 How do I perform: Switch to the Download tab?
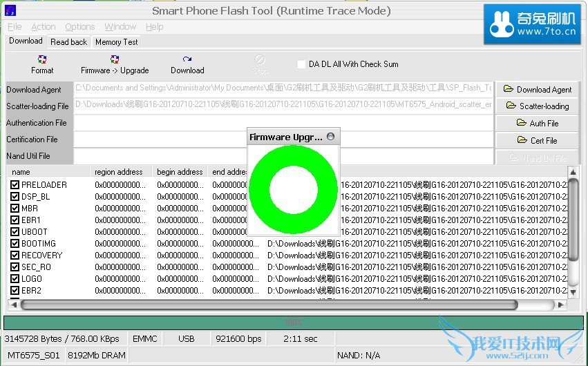[26, 41]
